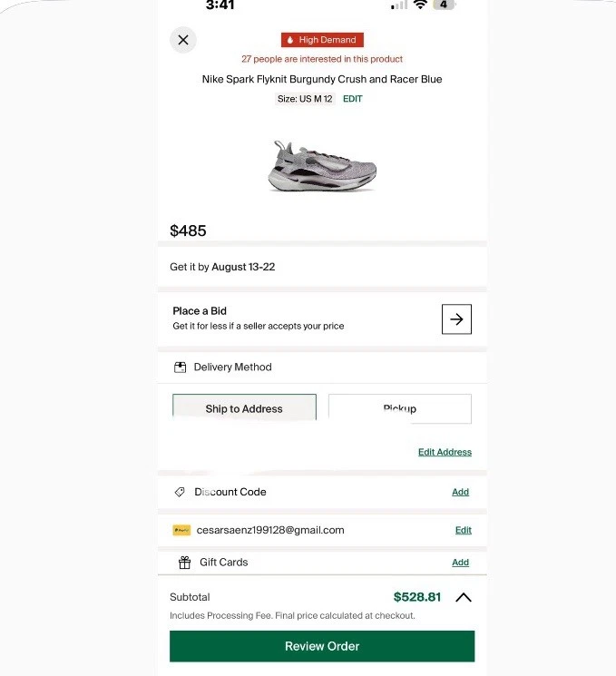
Task: Expand the Subtotal details chevron
Action: pyautogui.click(x=463, y=597)
